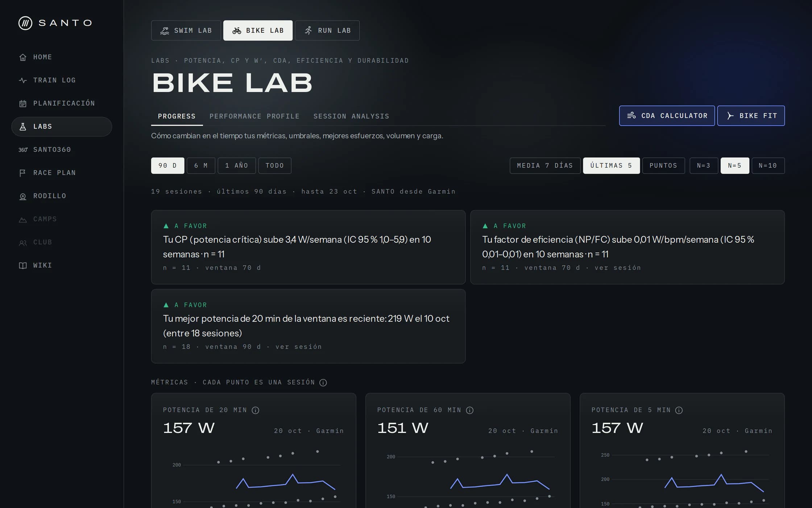Image resolution: width=812 pixels, height=508 pixels.
Task: Click the SANTO360 360° icon
Action: pyautogui.click(x=23, y=150)
